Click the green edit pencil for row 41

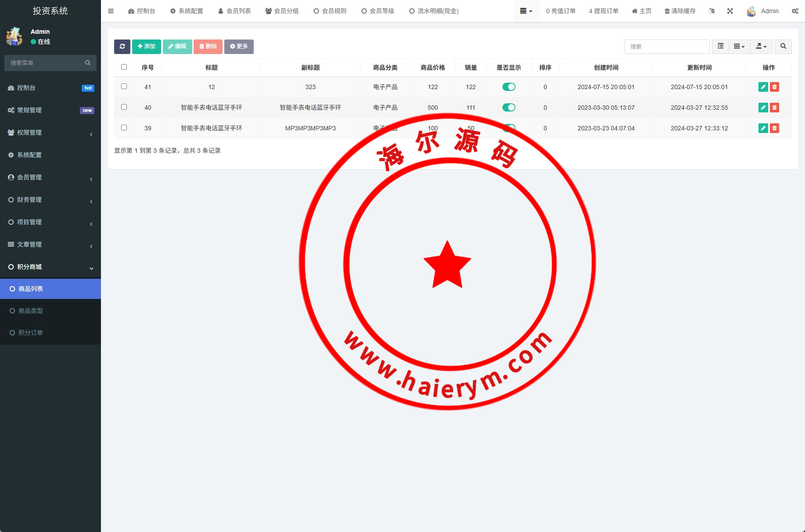coord(763,87)
